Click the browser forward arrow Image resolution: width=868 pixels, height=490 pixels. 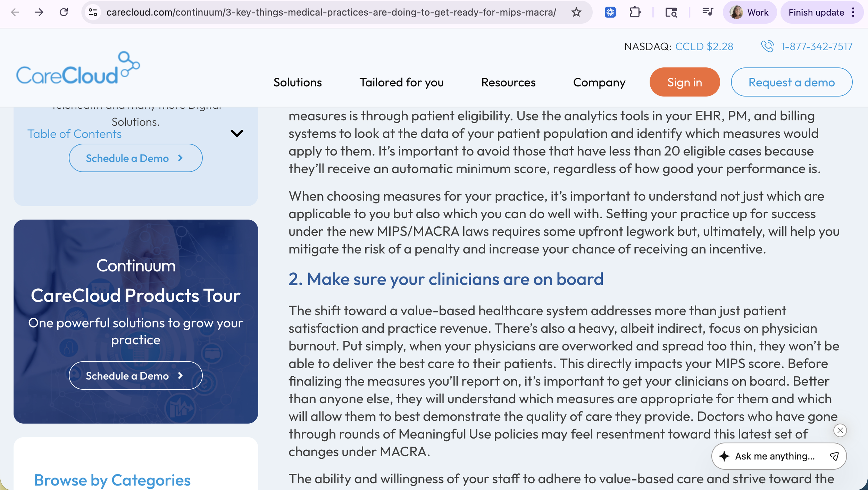(39, 12)
